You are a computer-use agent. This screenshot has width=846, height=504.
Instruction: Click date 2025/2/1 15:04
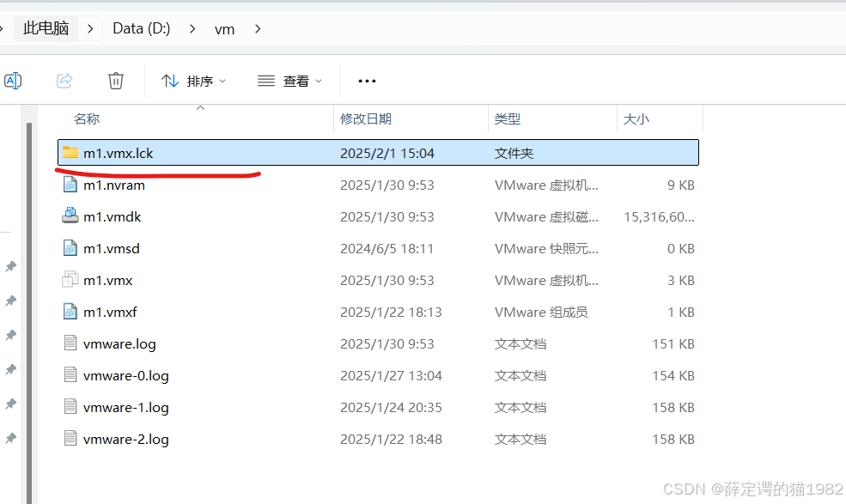(386, 153)
